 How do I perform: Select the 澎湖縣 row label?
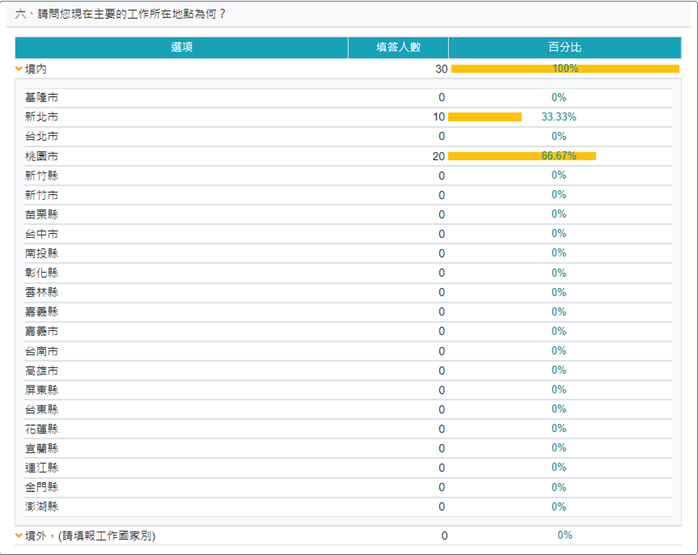click(x=41, y=507)
